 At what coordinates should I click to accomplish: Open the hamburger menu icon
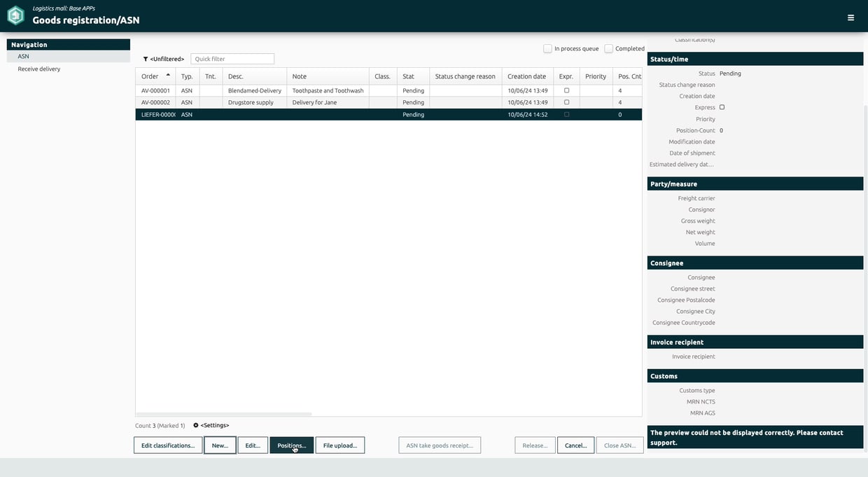tap(850, 18)
